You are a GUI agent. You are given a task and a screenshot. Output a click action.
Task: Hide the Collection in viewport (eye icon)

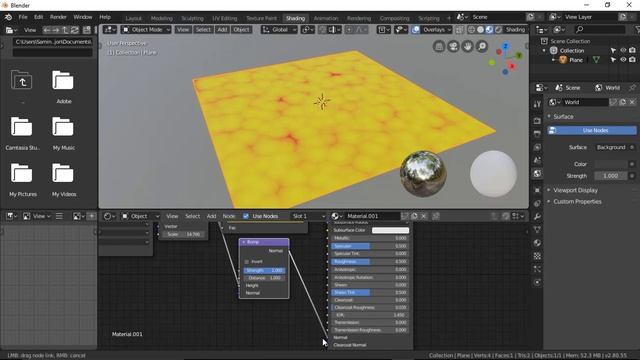tap(623, 51)
